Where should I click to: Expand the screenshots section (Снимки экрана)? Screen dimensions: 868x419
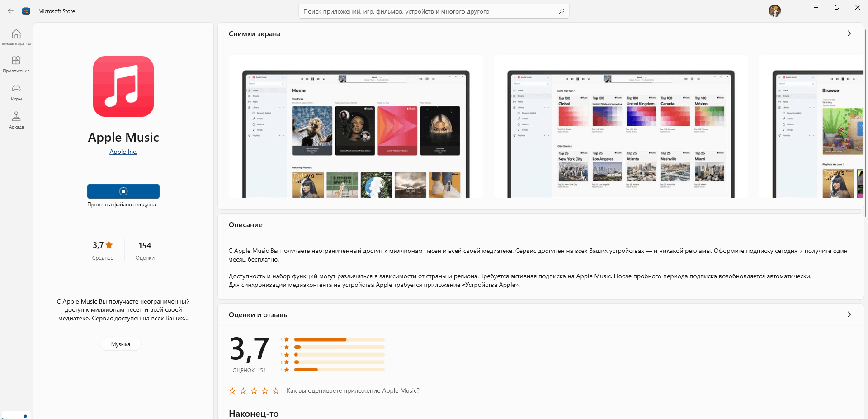[x=849, y=33]
